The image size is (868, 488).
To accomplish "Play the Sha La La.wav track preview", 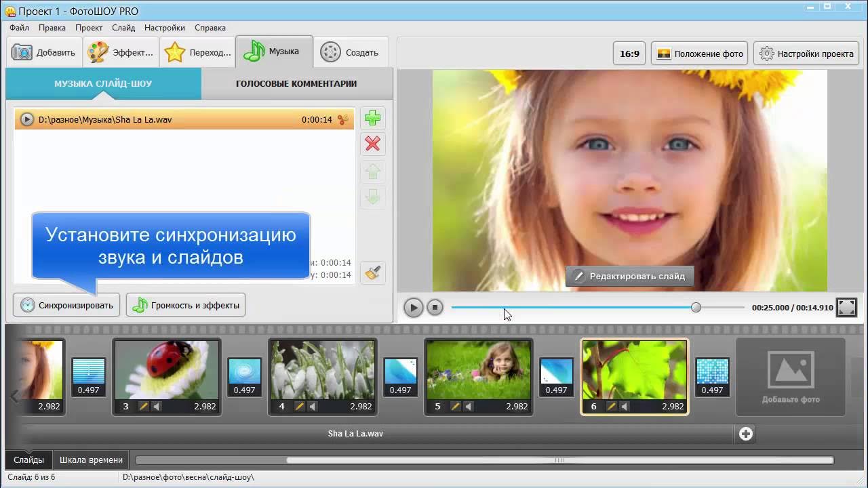I will coord(26,119).
